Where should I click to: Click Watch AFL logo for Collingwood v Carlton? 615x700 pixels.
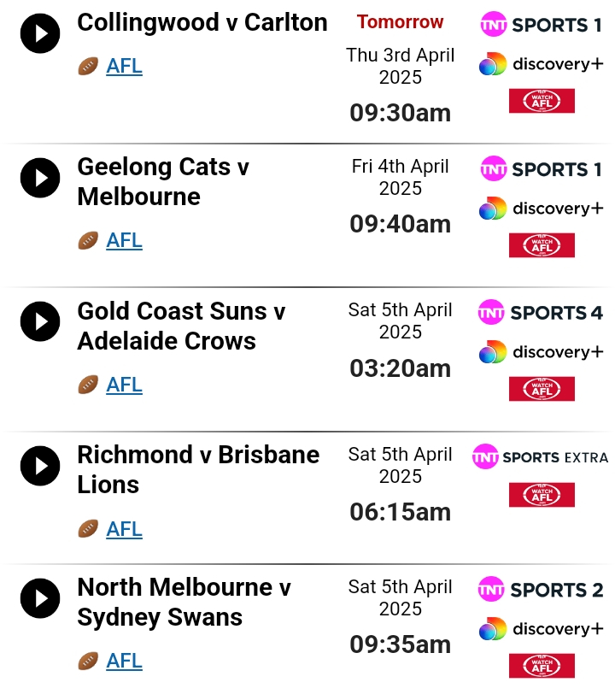[542, 101]
